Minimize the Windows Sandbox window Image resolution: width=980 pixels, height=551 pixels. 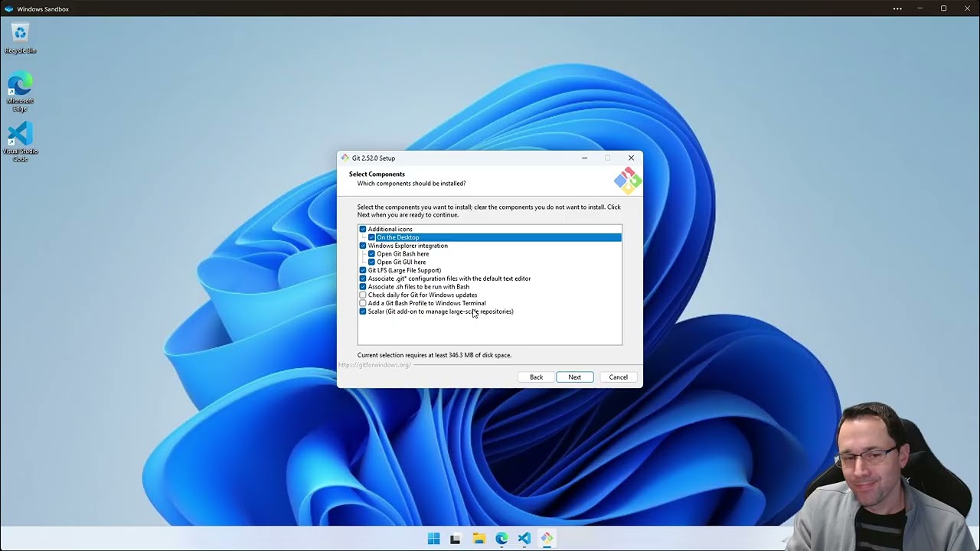[921, 8]
